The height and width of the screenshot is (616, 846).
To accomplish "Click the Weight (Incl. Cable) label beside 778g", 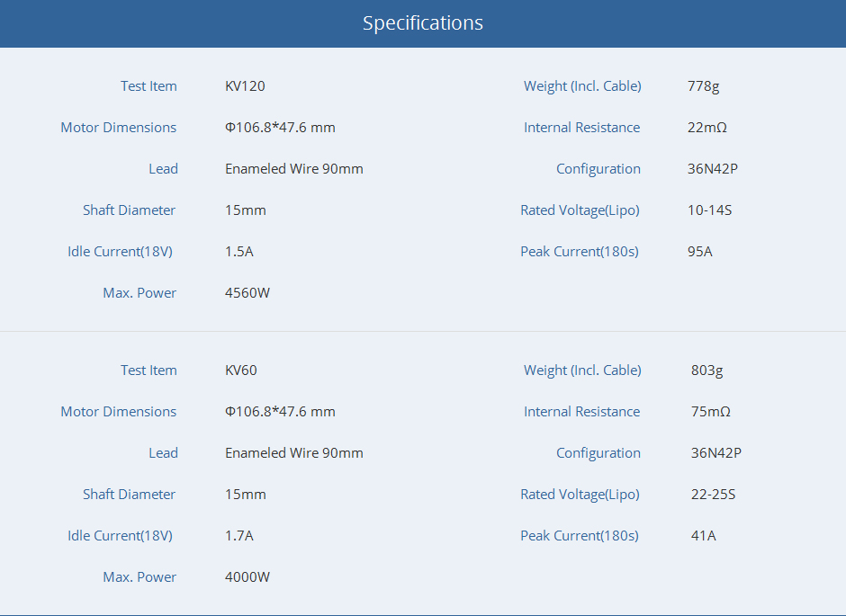I will coord(582,86).
